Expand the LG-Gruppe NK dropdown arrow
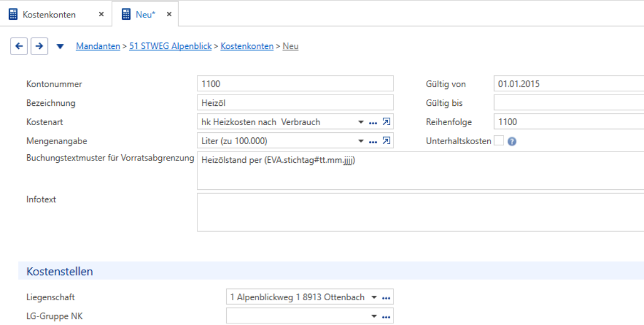The image size is (644, 325). (x=374, y=317)
